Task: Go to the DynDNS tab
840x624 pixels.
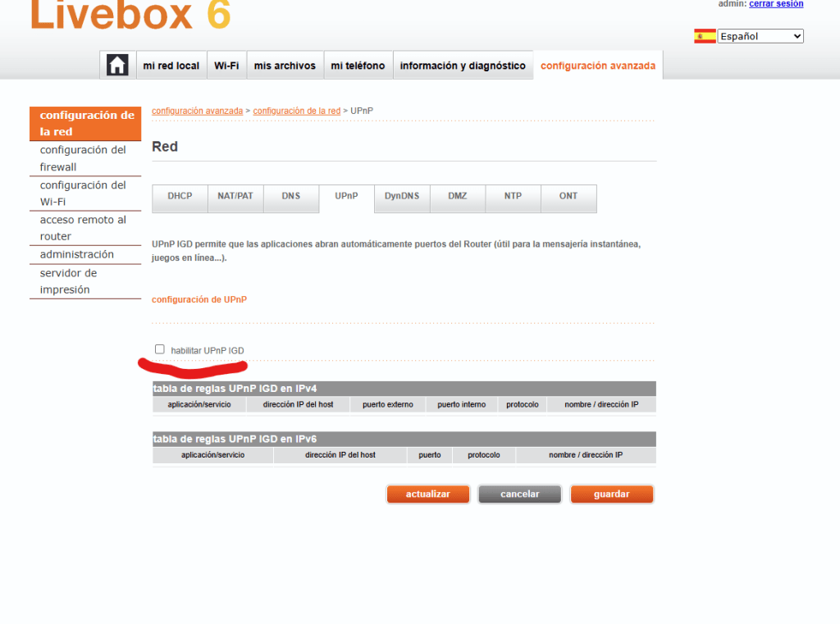Action: [x=402, y=197]
